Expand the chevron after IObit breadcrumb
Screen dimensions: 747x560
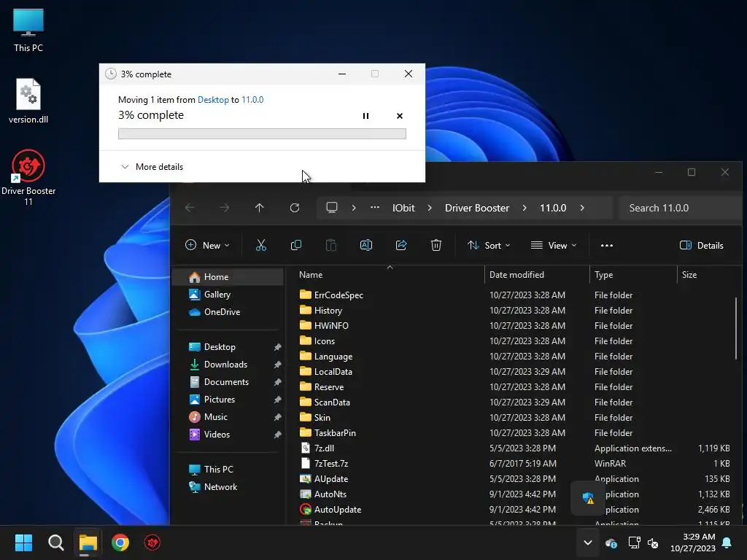click(429, 208)
